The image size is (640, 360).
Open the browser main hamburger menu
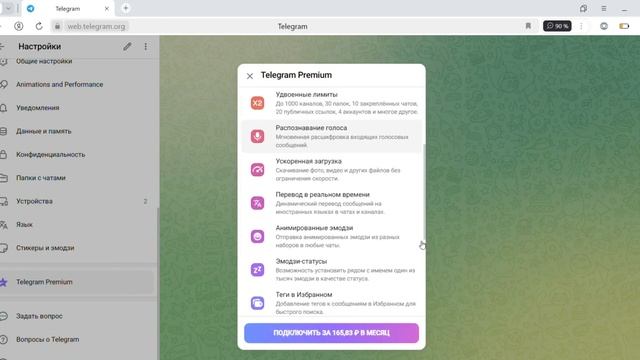(604, 9)
